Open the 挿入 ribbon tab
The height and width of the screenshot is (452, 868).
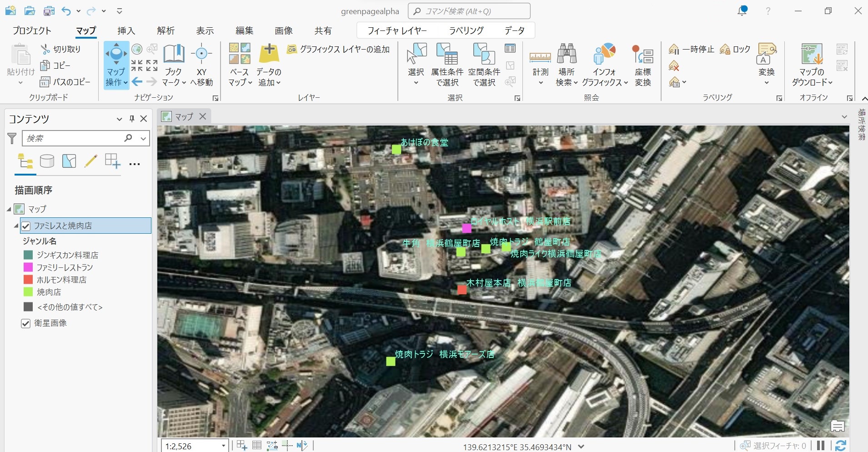tap(126, 30)
